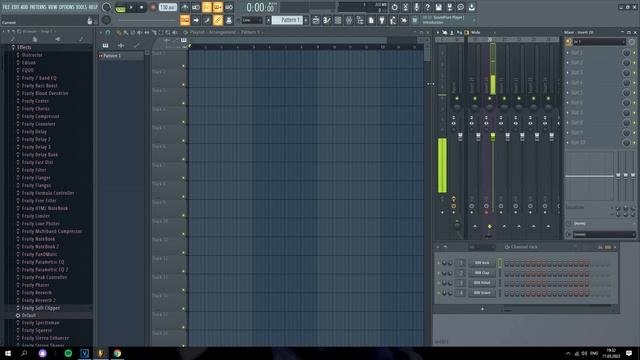Click the 808 HiHat channel button

coord(482,282)
